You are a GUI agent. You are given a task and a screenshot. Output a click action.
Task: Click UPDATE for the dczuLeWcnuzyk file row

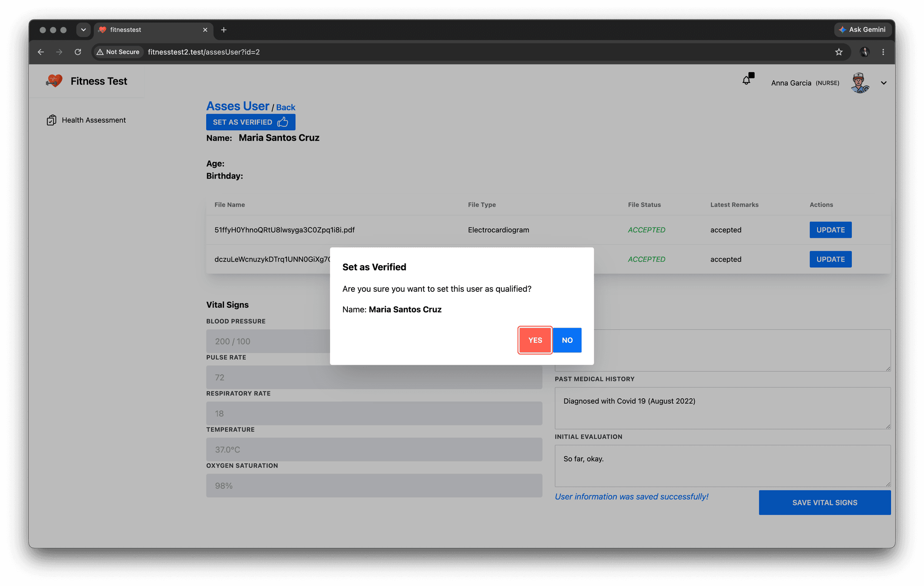(x=830, y=259)
